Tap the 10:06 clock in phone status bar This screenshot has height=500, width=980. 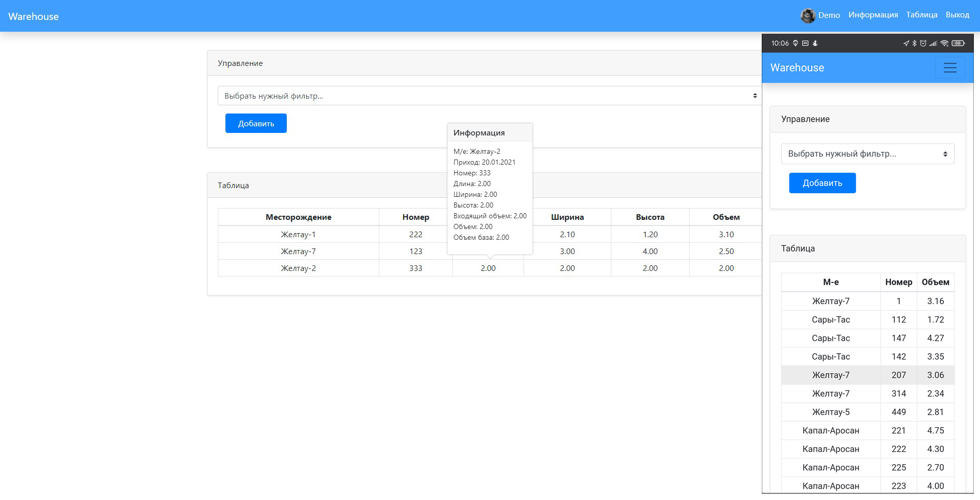(x=780, y=43)
